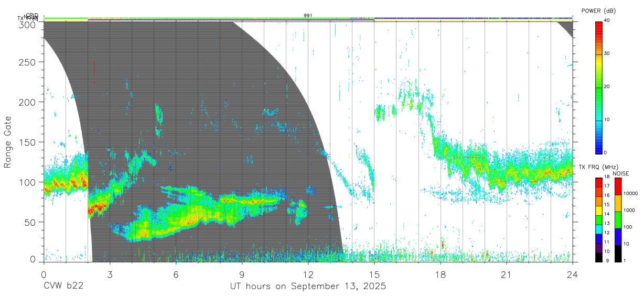This screenshot has height=297, width=644.
Task: Click the CVW b22 radar beam label
Action: (63, 287)
